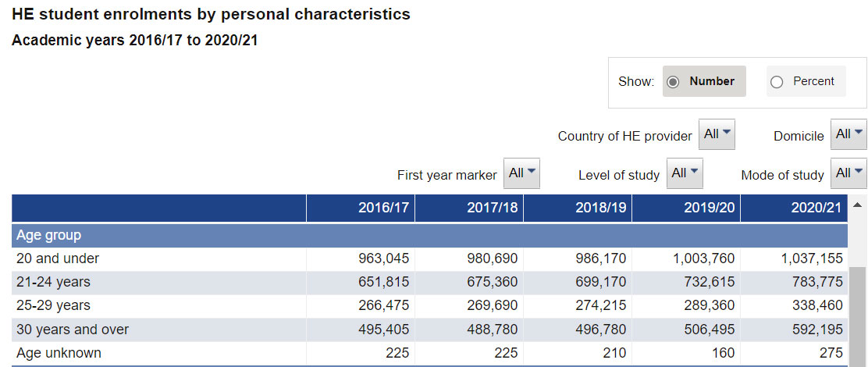This screenshot has height=367, width=868.
Task: Expand the Level of study dropdown
Action: [x=685, y=173]
